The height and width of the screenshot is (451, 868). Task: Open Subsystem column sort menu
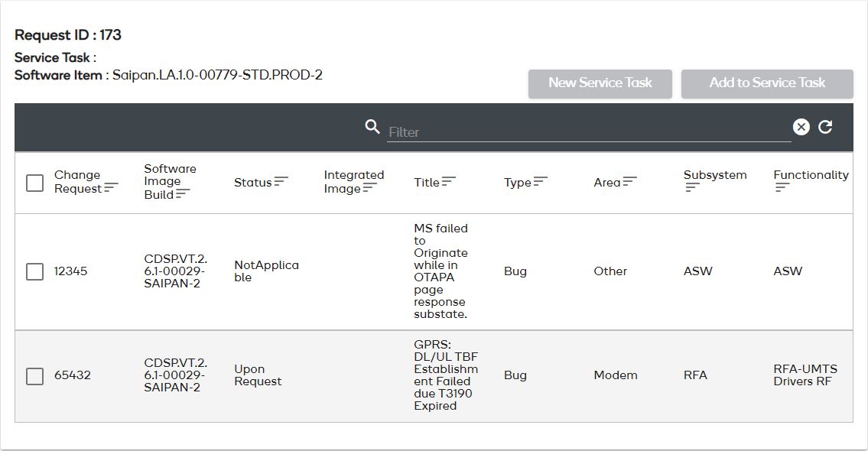692,188
